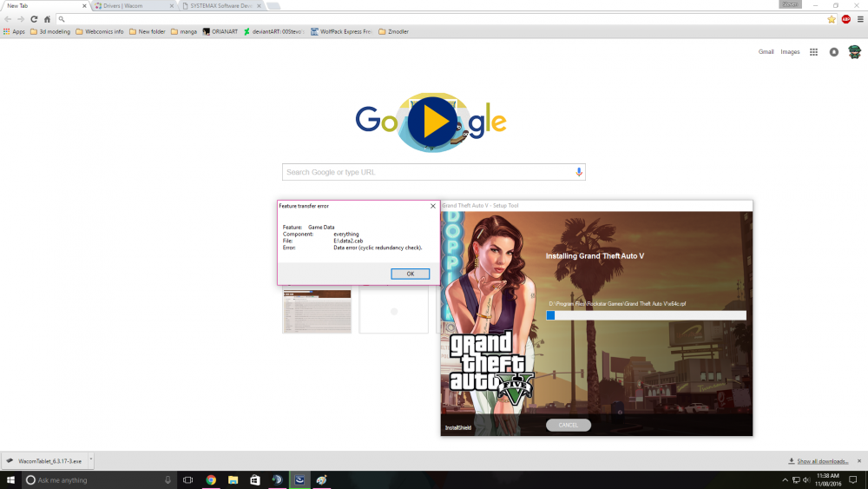Open the ORIANART bookmark
The width and height of the screenshot is (868, 489).
point(220,31)
